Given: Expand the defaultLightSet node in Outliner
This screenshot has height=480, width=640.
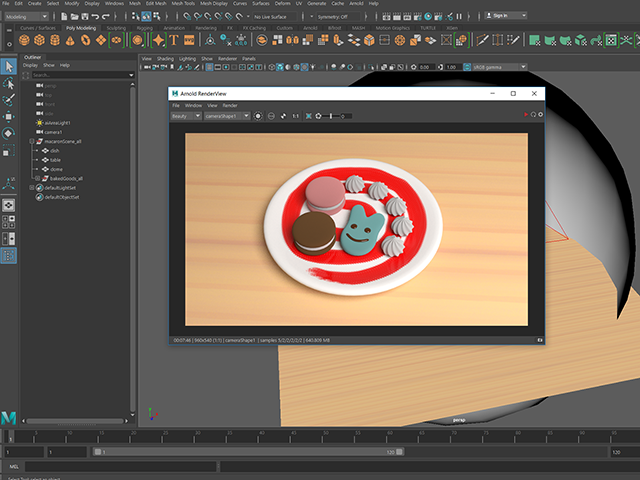Looking at the screenshot, I should [32, 188].
